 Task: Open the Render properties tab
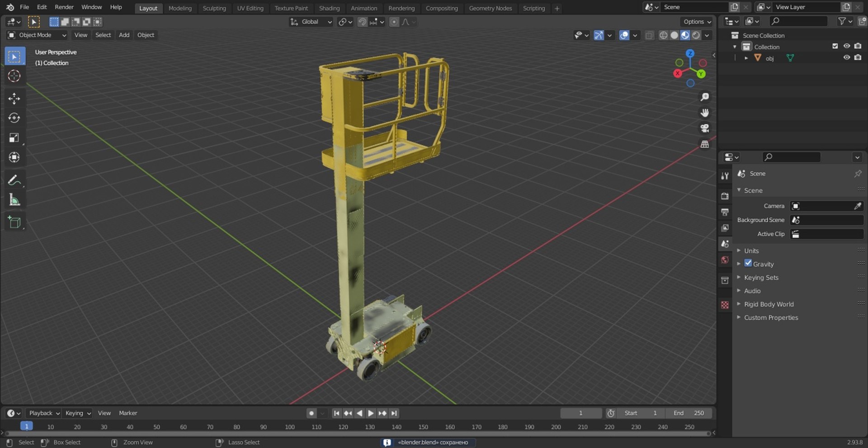click(725, 196)
